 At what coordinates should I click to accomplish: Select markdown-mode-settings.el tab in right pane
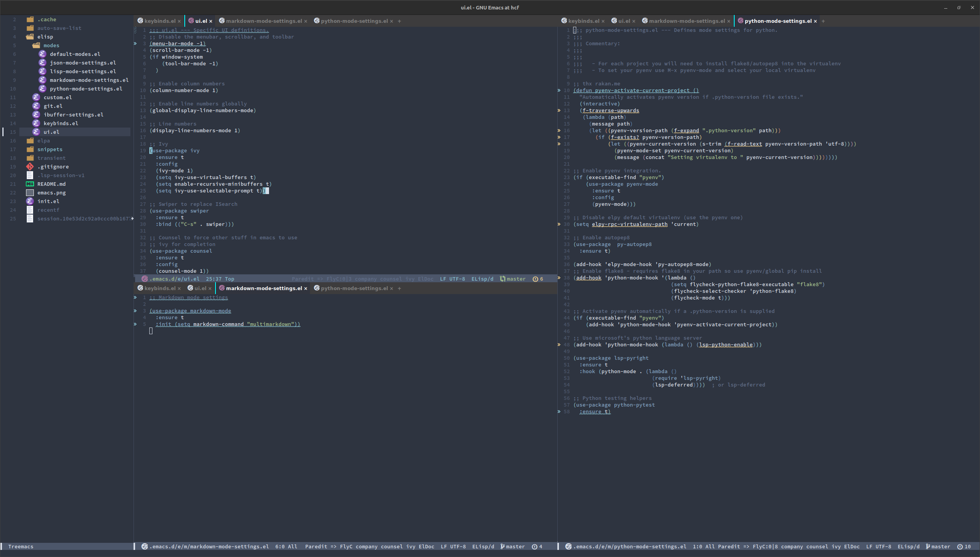[x=687, y=21]
